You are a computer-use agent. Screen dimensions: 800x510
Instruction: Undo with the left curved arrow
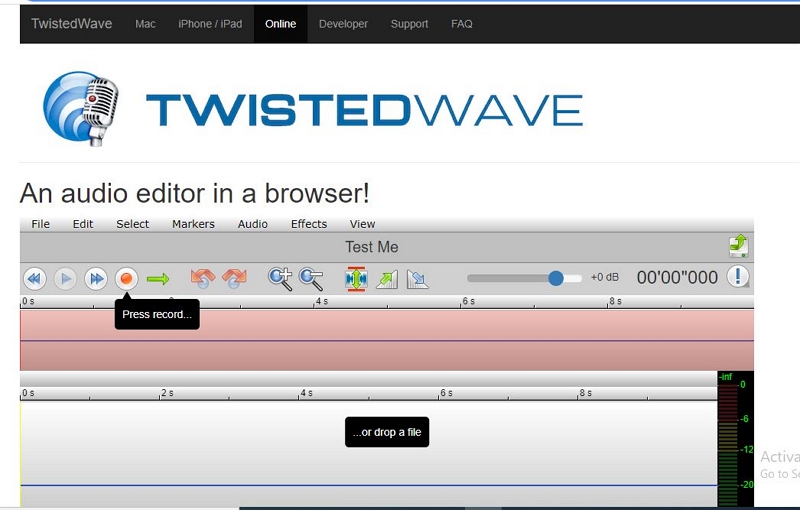click(x=203, y=278)
